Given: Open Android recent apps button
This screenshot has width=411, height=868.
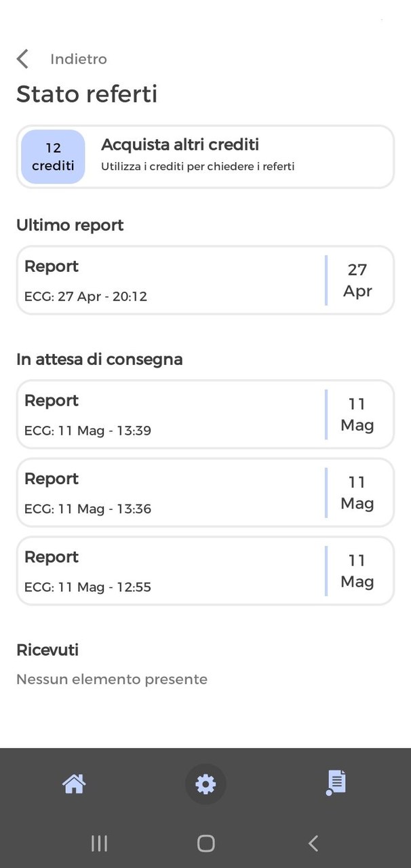Looking at the screenshot, I should [99, 843].
